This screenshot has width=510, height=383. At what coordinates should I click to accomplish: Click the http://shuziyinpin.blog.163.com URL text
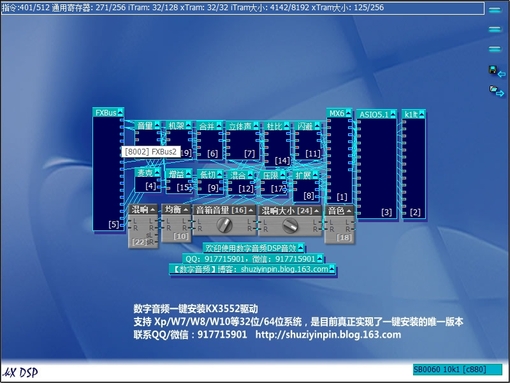point(328,335)
